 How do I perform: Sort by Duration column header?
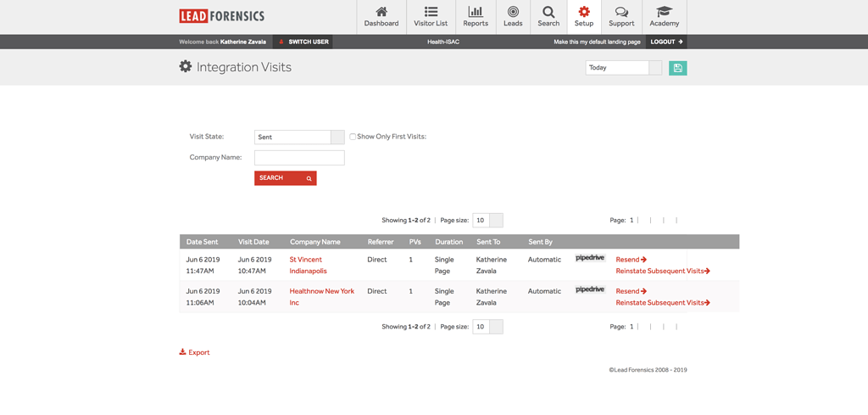pyautogui.click(x=449, y=242)
